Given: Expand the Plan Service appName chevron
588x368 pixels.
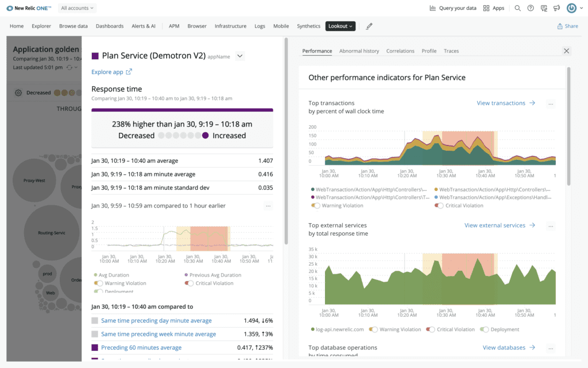Looking at the screenshot, I should [x=240, y=56].
